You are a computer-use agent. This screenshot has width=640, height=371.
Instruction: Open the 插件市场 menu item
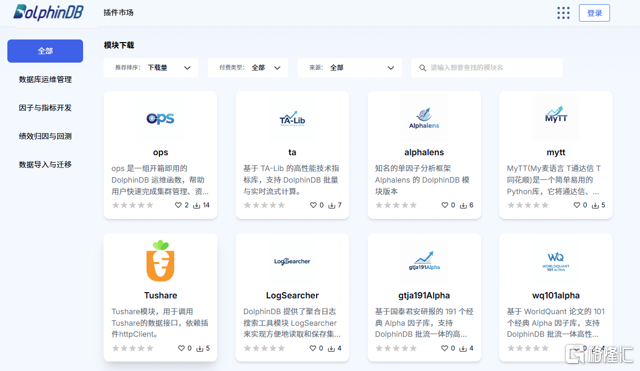118,13
